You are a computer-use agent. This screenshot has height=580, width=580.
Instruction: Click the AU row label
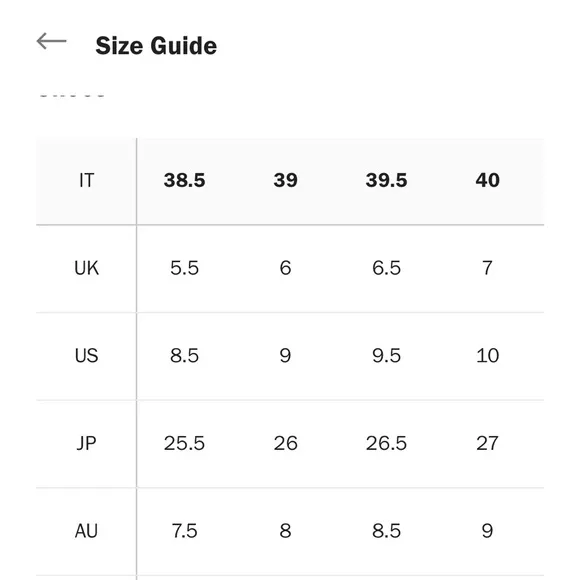(87, 531)
